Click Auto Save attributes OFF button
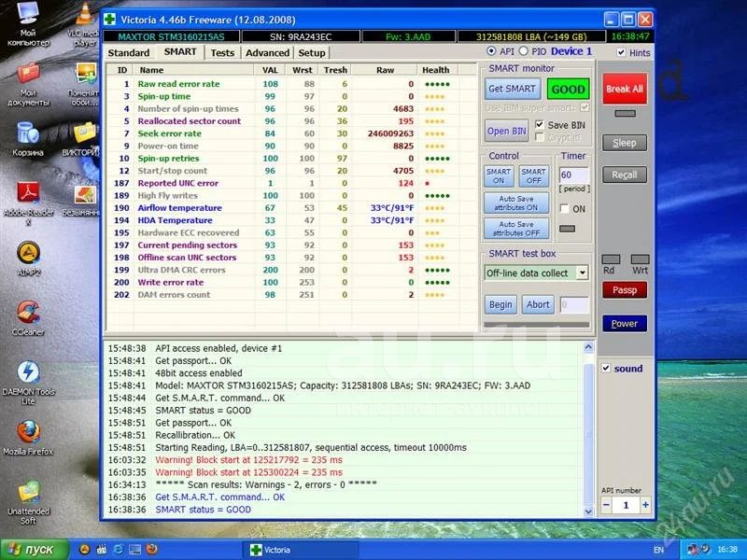 pyautogui.click(x=516, y=228)
